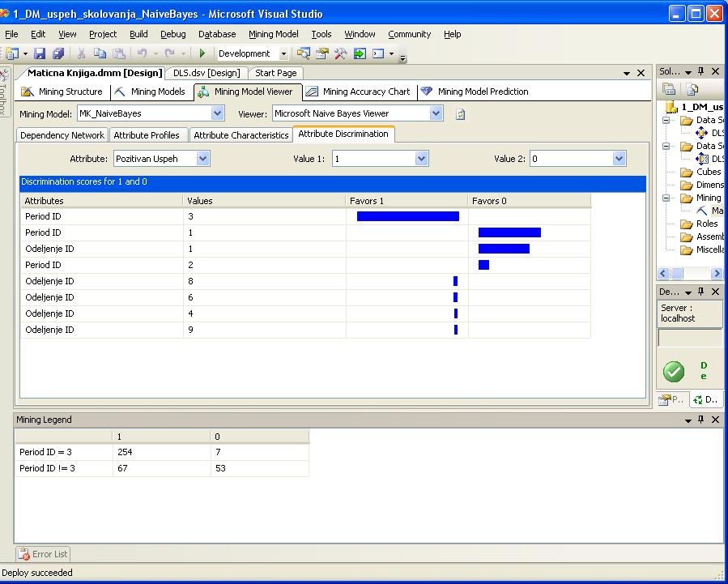
Task: Click the Attributes column header
Action: click(x=102, y=201)
